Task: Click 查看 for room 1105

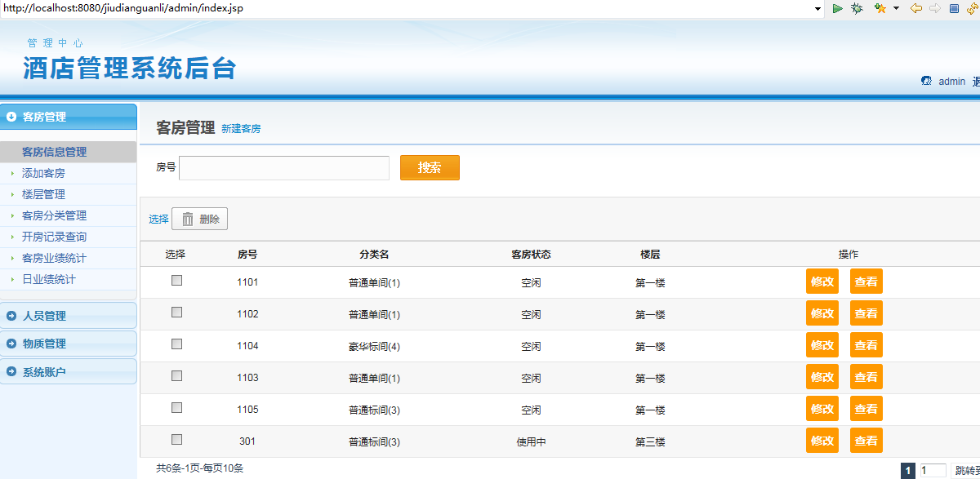Action: (866, 409)
